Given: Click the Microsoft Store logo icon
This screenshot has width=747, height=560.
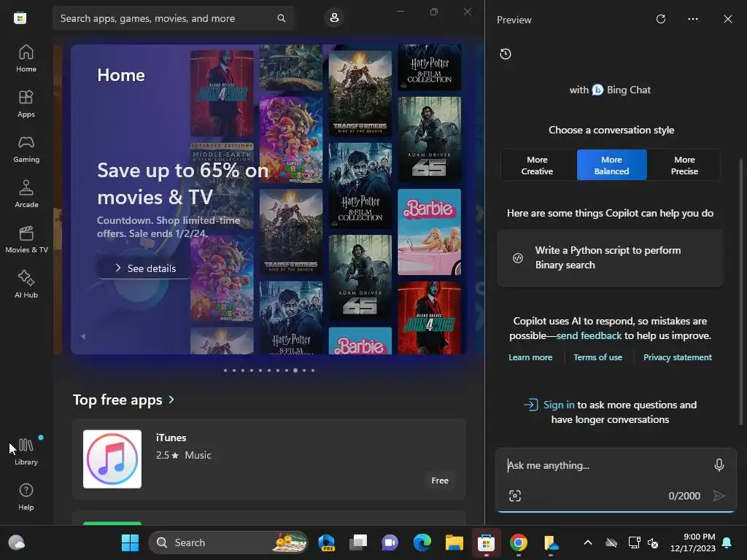Looking at the screenshot, I should (x=20, y=18).
